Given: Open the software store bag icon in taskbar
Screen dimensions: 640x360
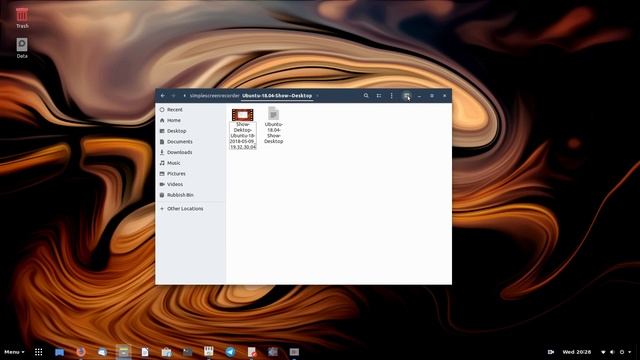Looking at the screenshot, I should (x=166, y=352).
